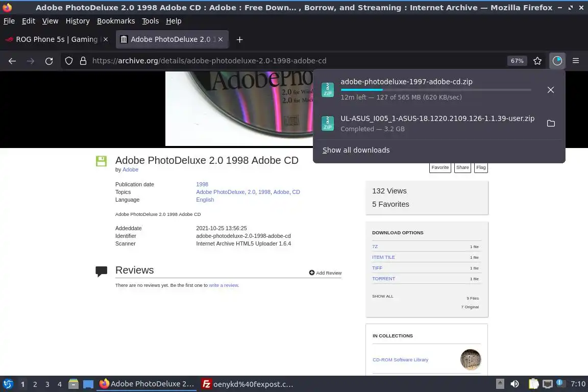Screen dimensions: 588x392
Task: Click the 67% zoom level indicator
Action: coord(517,61)
